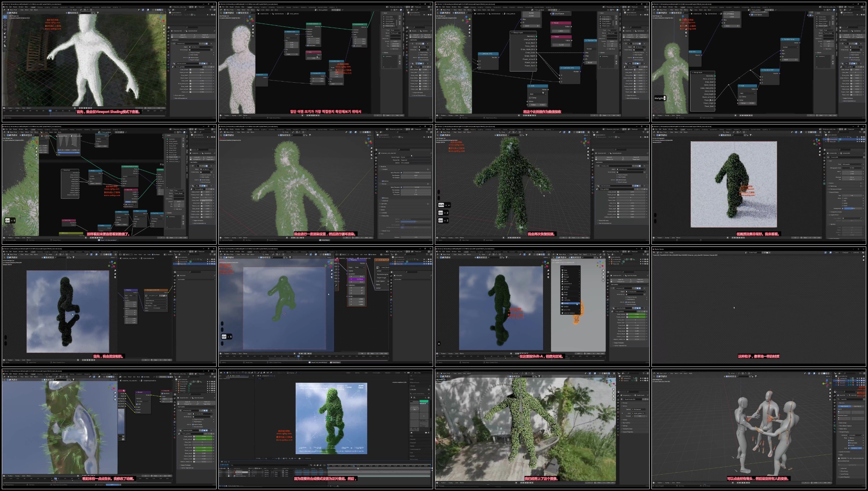The height and width of the screenshot is (491, 868).
Task: Open the wrench Modifiers tab in '我会再次恢复视频' frame
Action: pyautogui.click(x=593, y=178)
